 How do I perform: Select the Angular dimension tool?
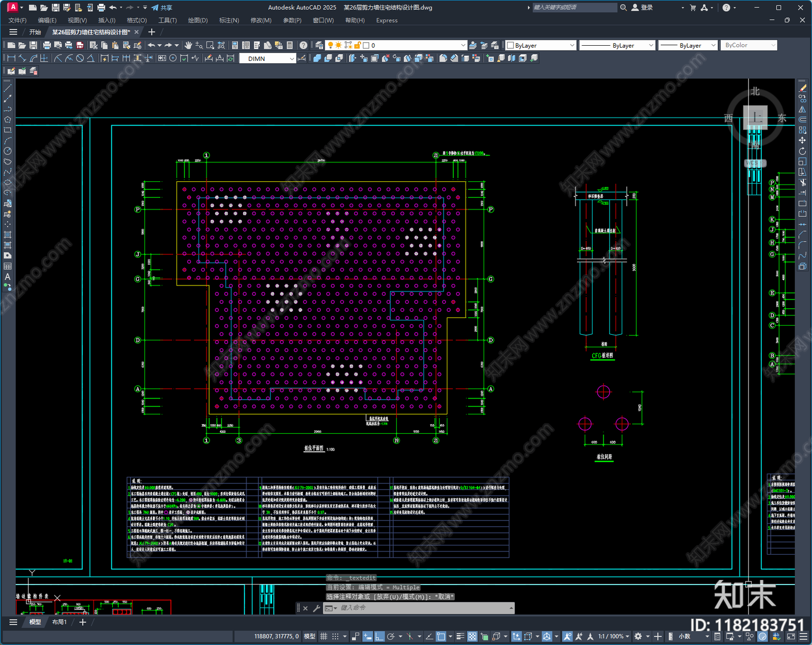point(90,58)
